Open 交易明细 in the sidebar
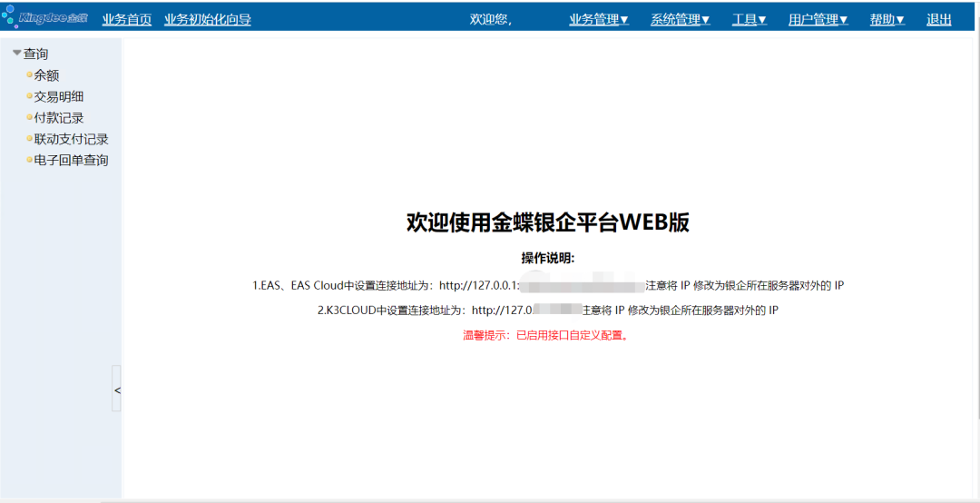980x503 pixels. point(60,96)
